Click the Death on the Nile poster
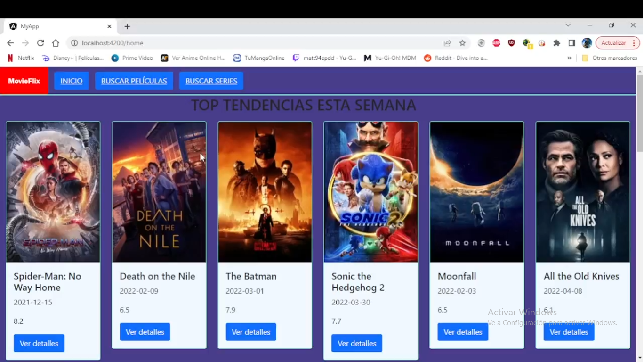This screenshot has width=644, height=362. click(159, 192)
